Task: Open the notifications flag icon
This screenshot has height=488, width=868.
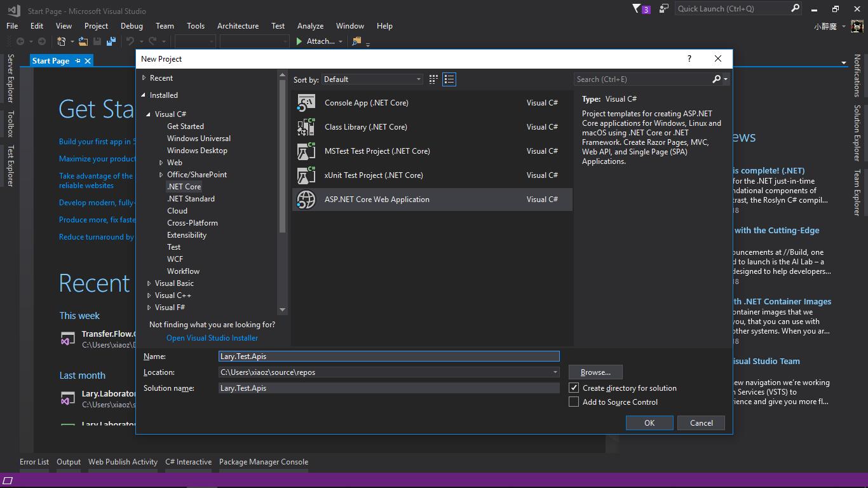Action: 637,9
